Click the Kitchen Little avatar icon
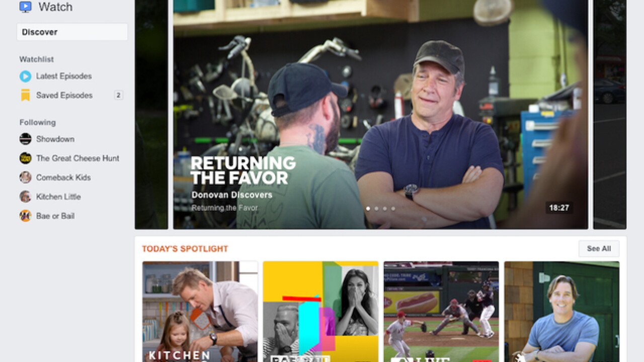 [x=25, y=197]
